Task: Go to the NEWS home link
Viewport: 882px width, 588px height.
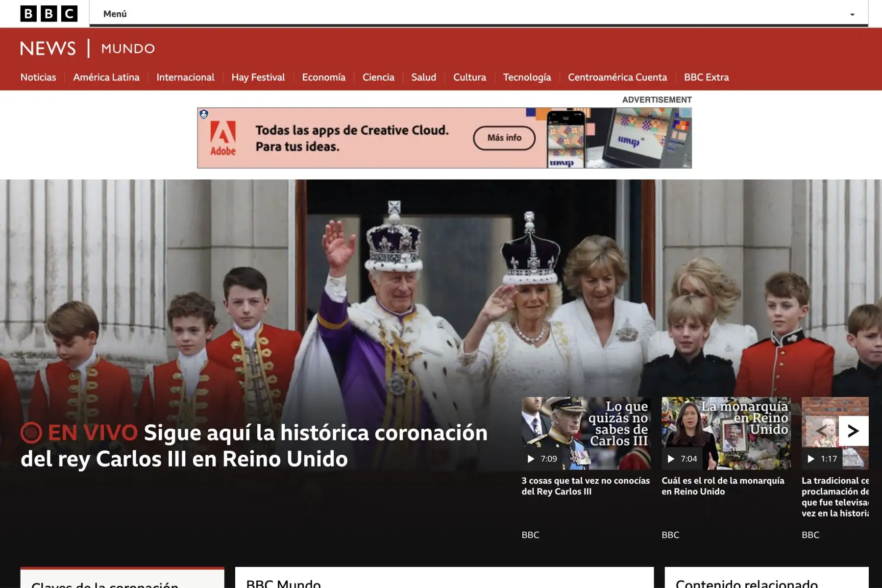Action: 48,49
